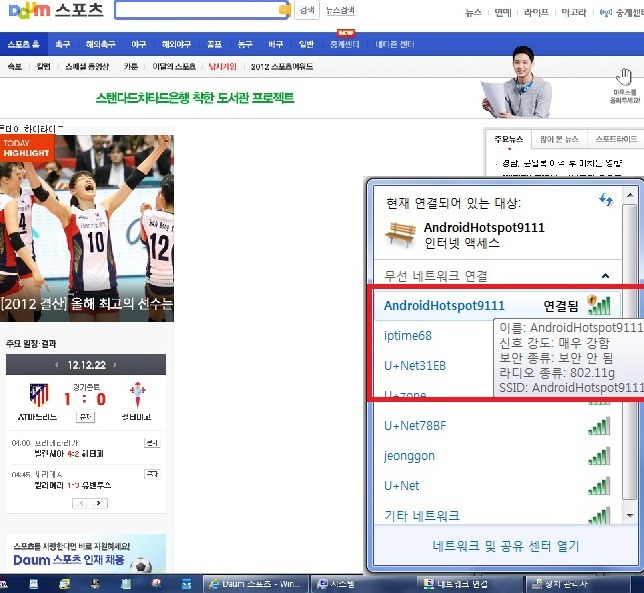Open the 칼럼 submenu link
Screen dimensions: 644x593
pyautogui.click(x=44, y=67)
